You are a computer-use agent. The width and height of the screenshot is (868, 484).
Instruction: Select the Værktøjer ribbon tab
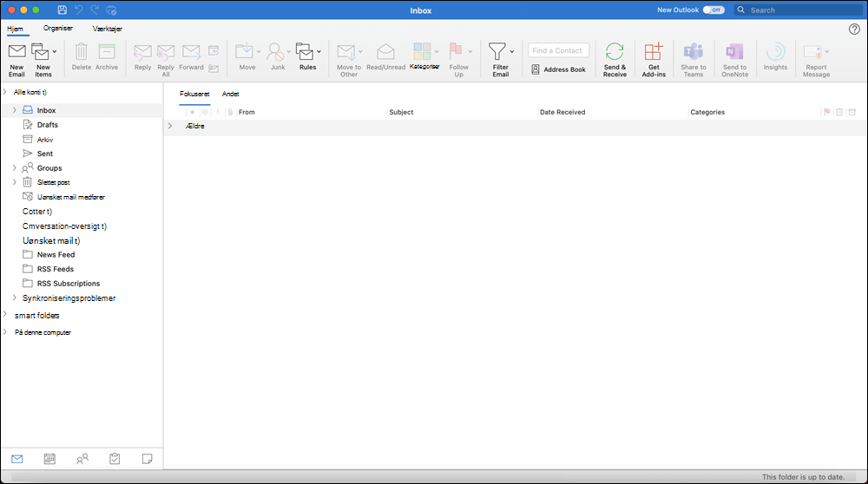click(x=108, y=29)
